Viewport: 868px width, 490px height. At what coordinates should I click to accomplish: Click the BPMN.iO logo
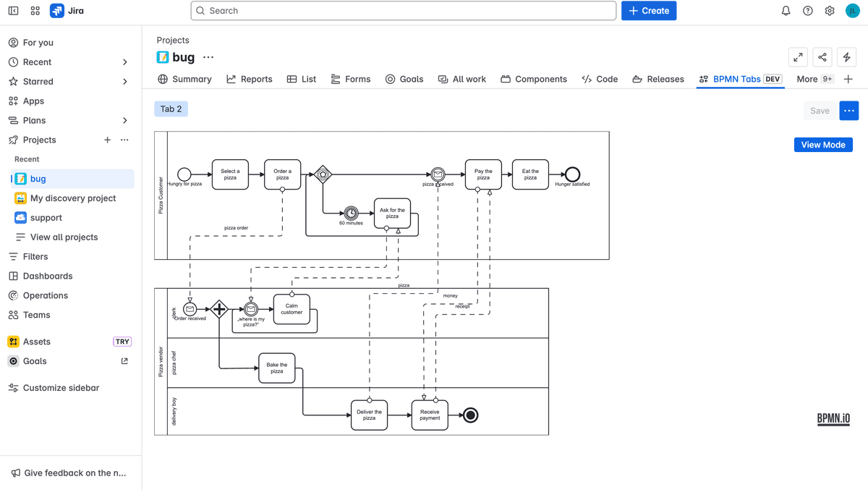coord(833,418)
